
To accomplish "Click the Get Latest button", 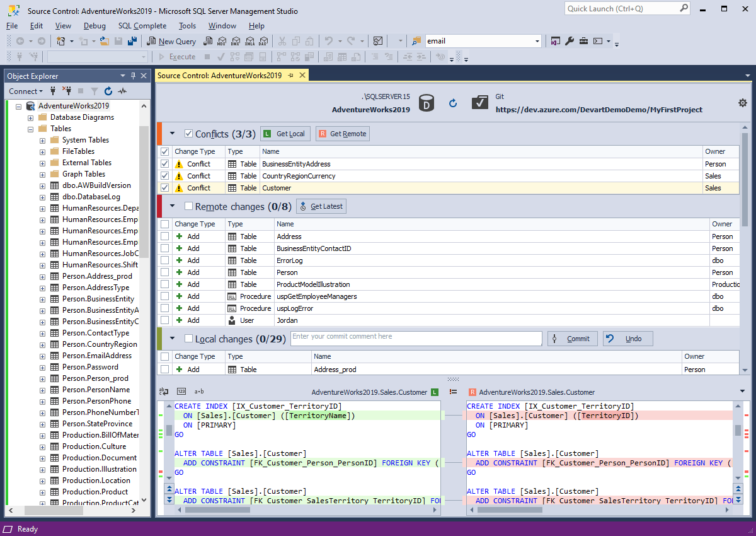I will click(321, 206).
